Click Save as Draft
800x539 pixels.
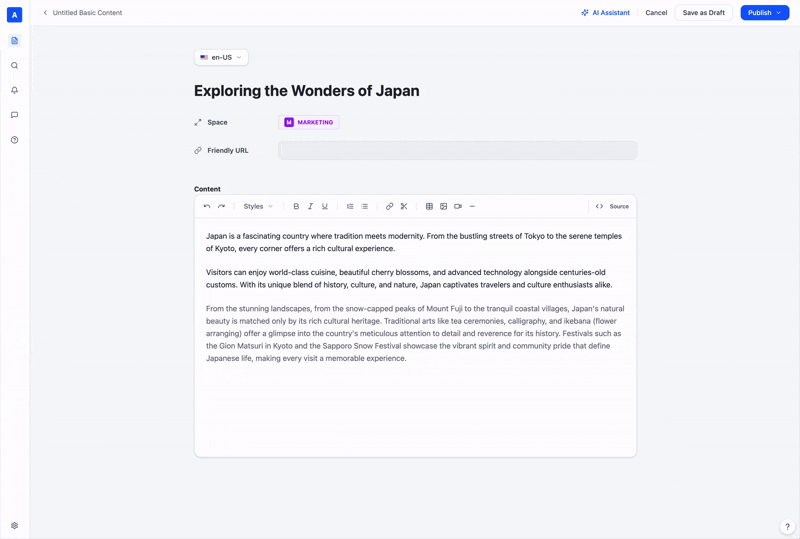[704, 13]
